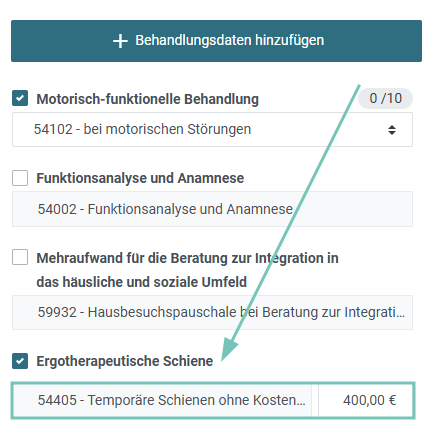Click the text das häusliche und soziale Umfeld
This screenshot has height=445, width=434.
[142, 282]
